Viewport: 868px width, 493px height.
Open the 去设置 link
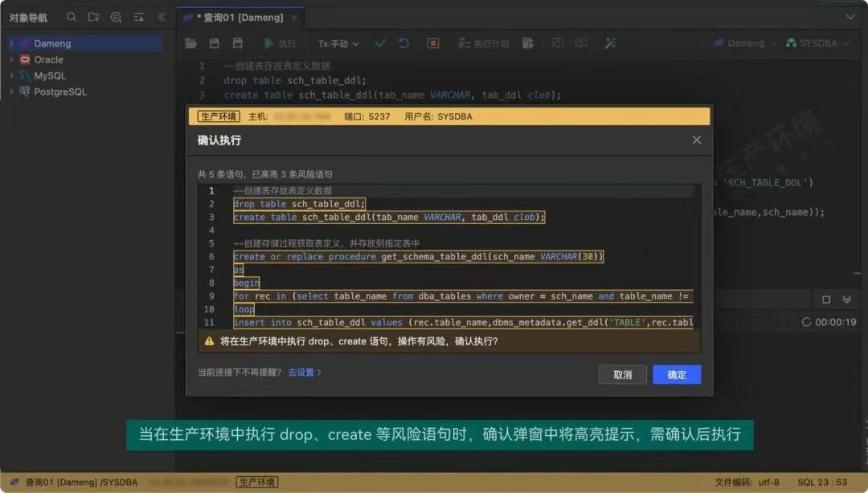pos(305,373)
